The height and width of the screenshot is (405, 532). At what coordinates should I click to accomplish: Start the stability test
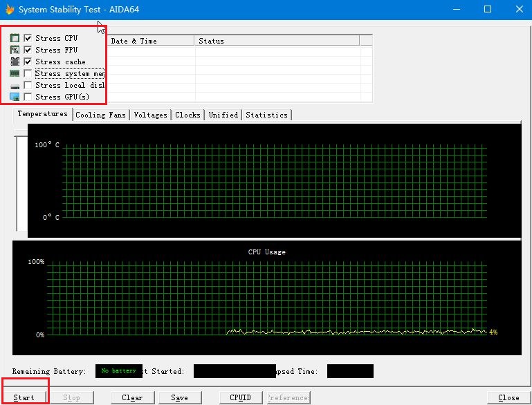pyautogui.click(x=24, y=397)
